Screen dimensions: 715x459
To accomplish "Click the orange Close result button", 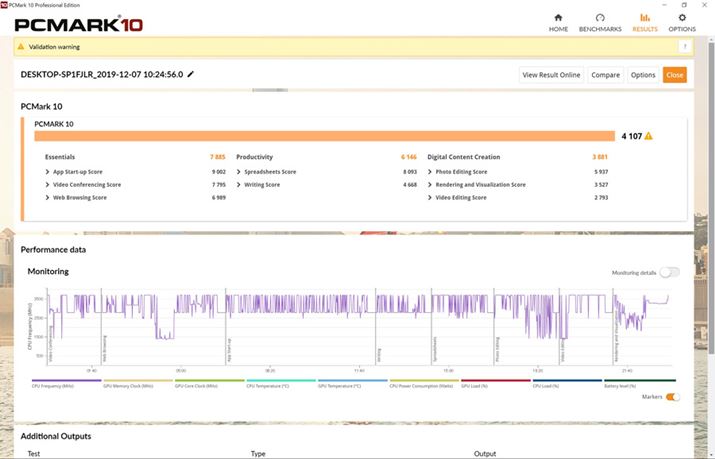I will (674, 75).
